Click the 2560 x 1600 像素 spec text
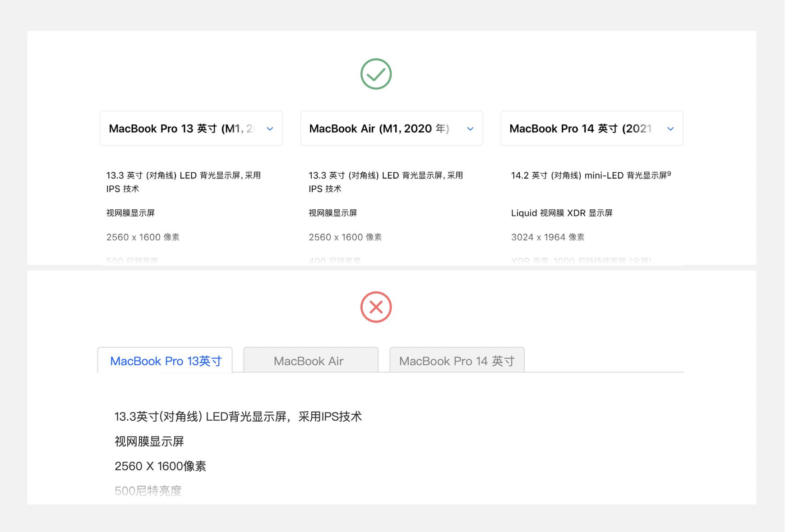Image resolution: width=785 pixels, height=532 pixels. [143, 237]
